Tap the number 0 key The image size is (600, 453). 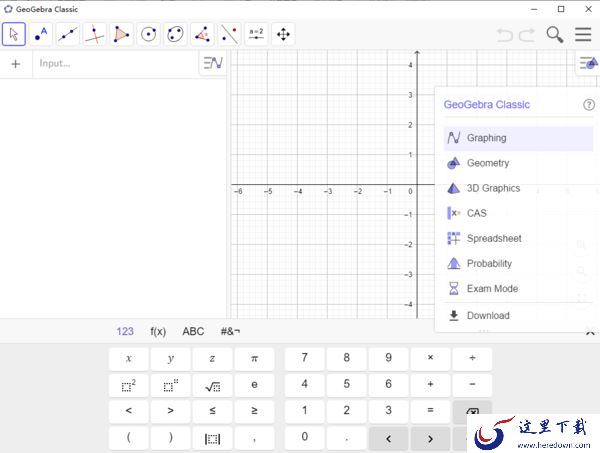(x=305, y=438)
